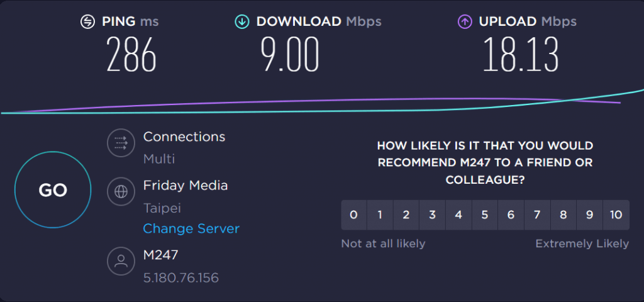This screenshot has height=302, width=644.
Task: Click the globe icon beside Friday Media
Action: 121,191
